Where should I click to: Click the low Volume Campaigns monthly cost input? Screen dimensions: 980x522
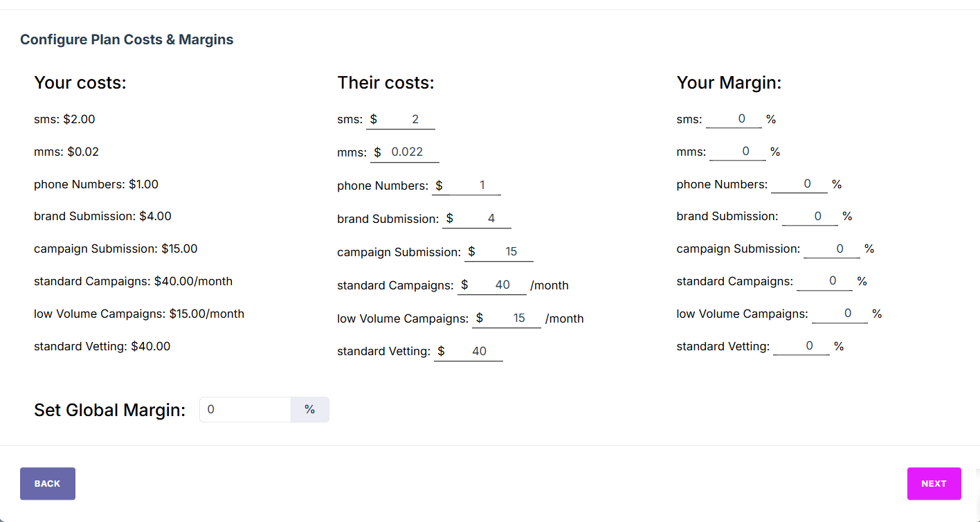click(512, 318)
